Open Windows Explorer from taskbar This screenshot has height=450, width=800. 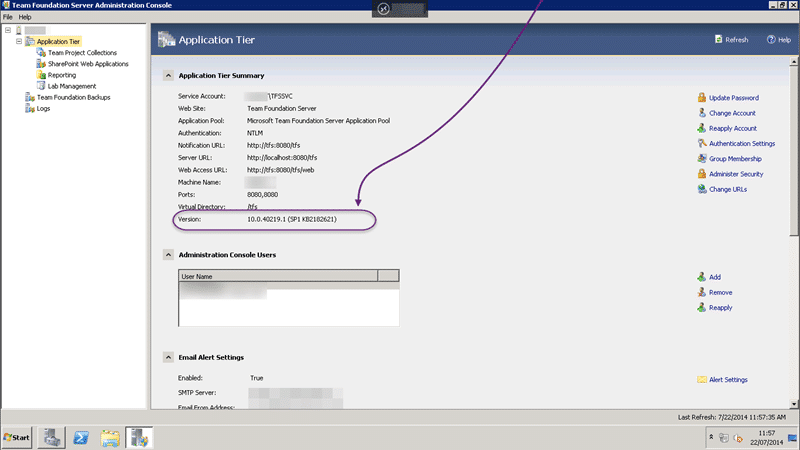click(x=110, y=438)
